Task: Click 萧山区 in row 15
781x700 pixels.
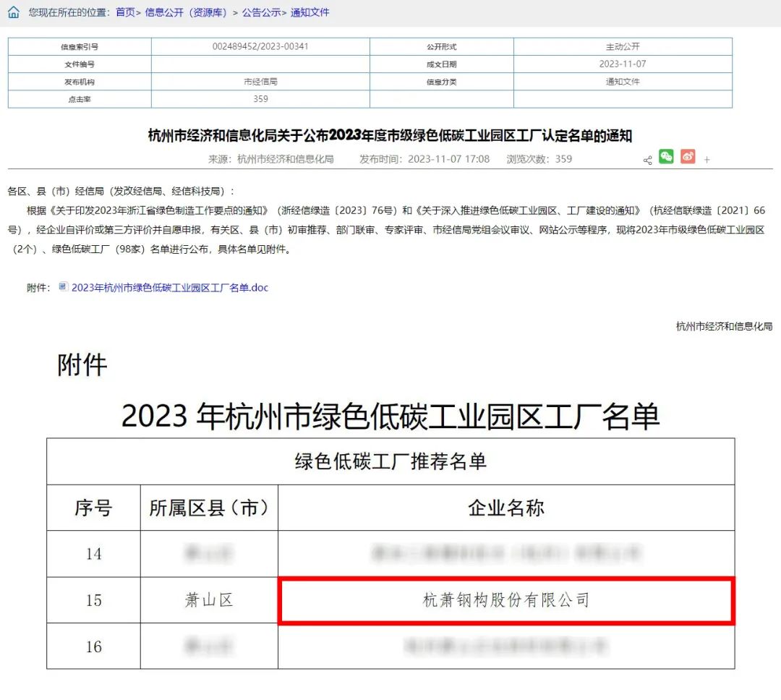Action: pyautogui.click(x=209, y=600)
